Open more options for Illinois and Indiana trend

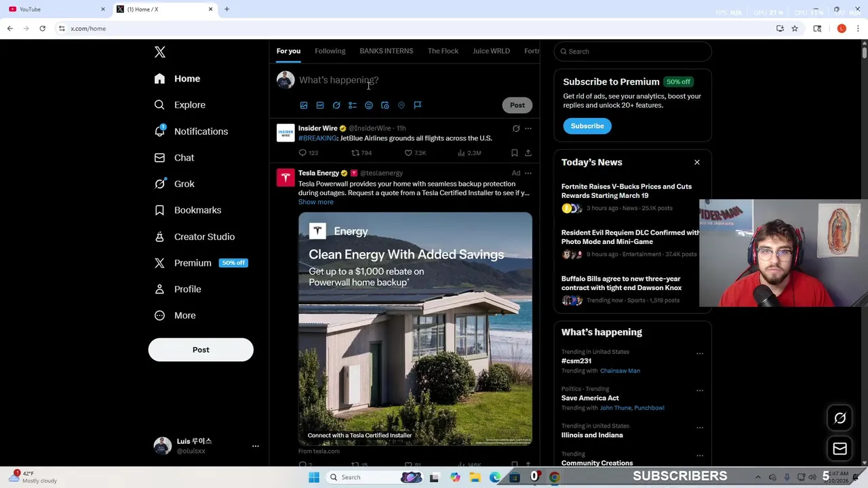pyautogui.click(x=700, y=428)
